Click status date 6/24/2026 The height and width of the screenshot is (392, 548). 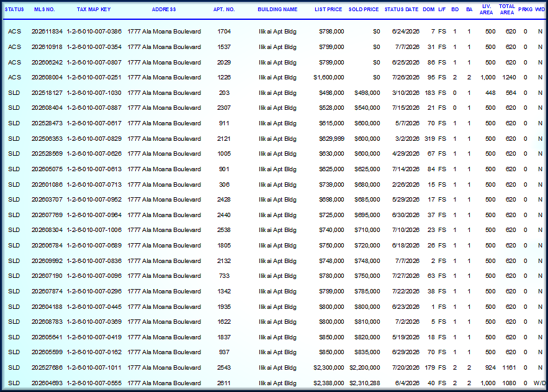click(405, 32)
